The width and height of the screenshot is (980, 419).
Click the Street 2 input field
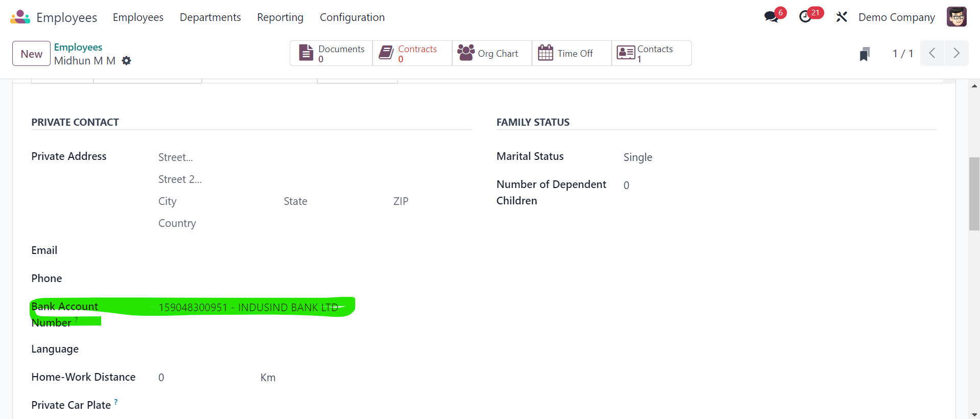pos(315,179)
